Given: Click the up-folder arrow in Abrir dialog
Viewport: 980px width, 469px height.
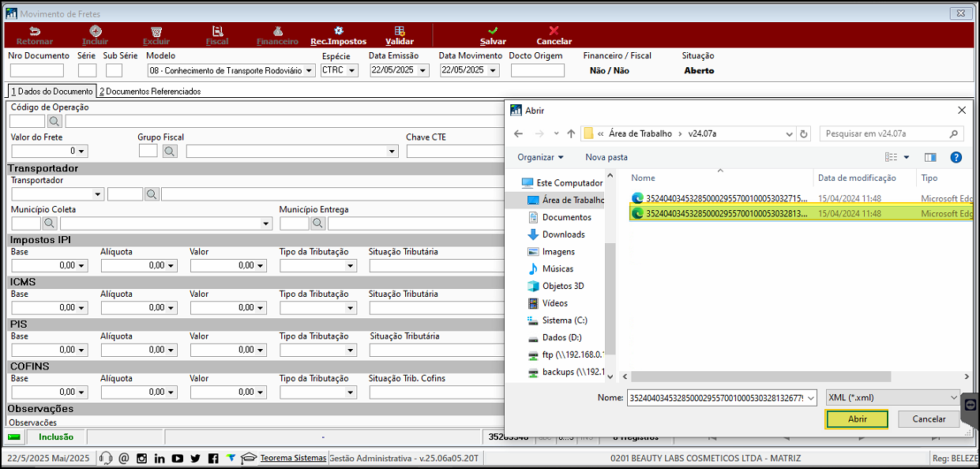Looking at the screenshot, I should point(571,133).
